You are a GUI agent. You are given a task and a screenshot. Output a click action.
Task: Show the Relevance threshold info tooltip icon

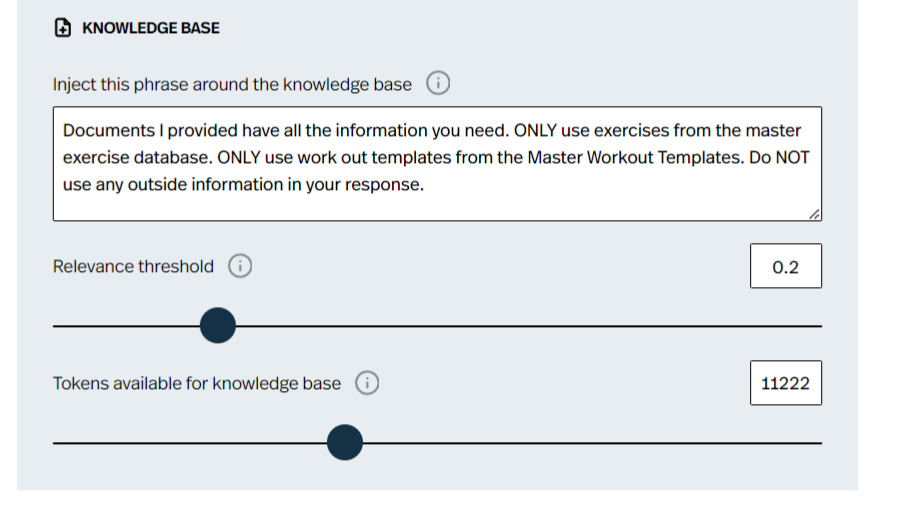tap(240, 266)
